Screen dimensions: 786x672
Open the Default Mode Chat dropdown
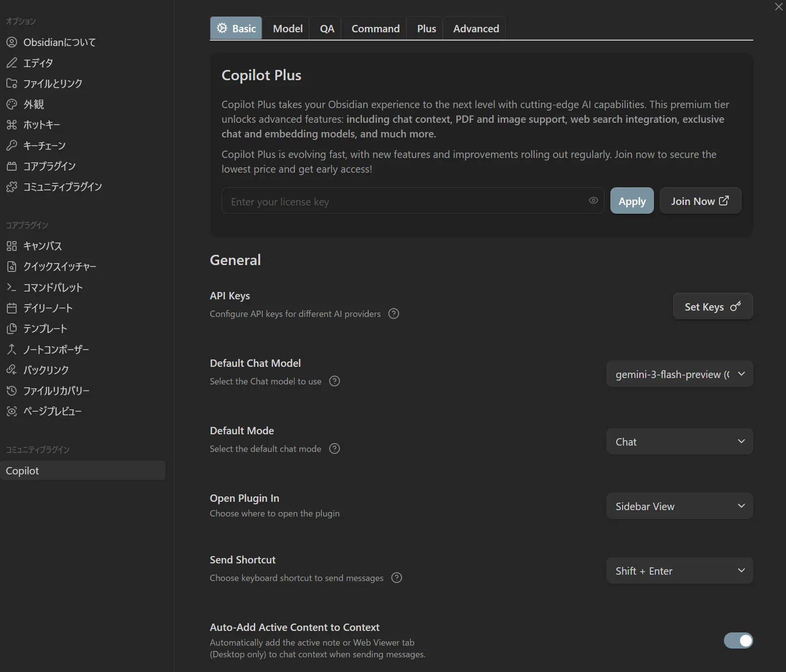[x=679, y=442]
